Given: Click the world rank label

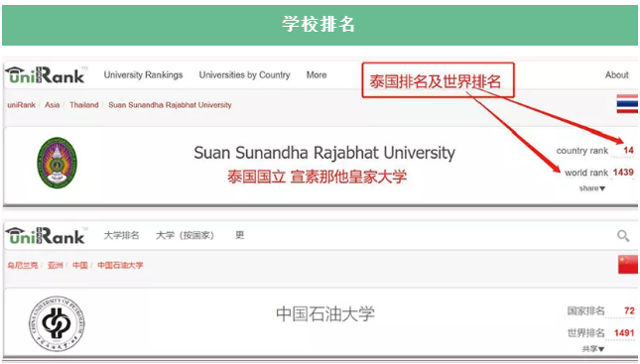Looking at the screenshot, I should pyautogui.click(x=586, y=173).
